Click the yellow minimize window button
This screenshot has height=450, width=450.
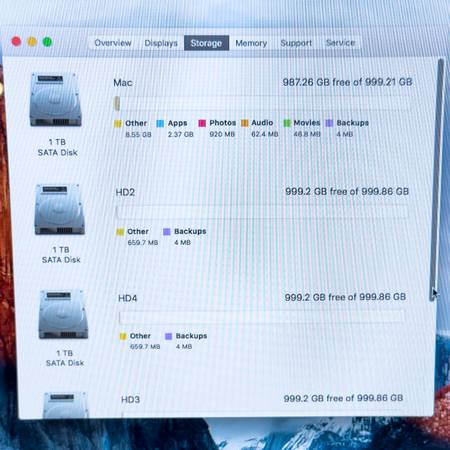pos(32,42)
